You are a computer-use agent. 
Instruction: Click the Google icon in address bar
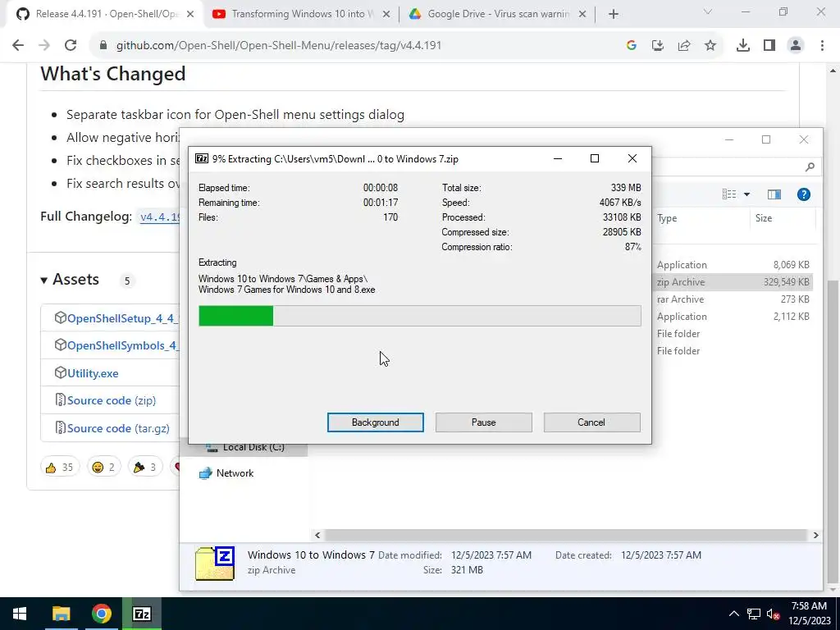click(x=632, y=46)
